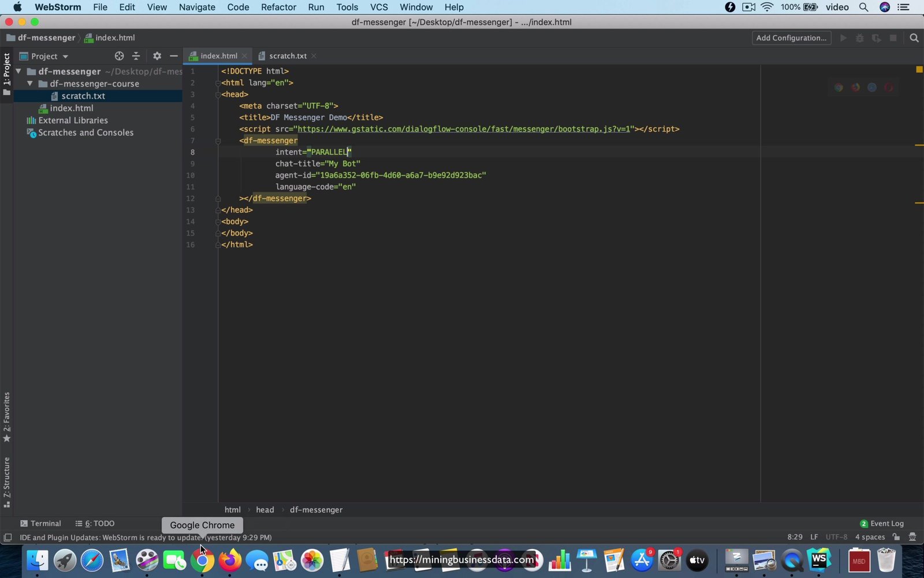Open the Tools menu
This screenshot has width=924, height=578.
[x=347, y=7]
